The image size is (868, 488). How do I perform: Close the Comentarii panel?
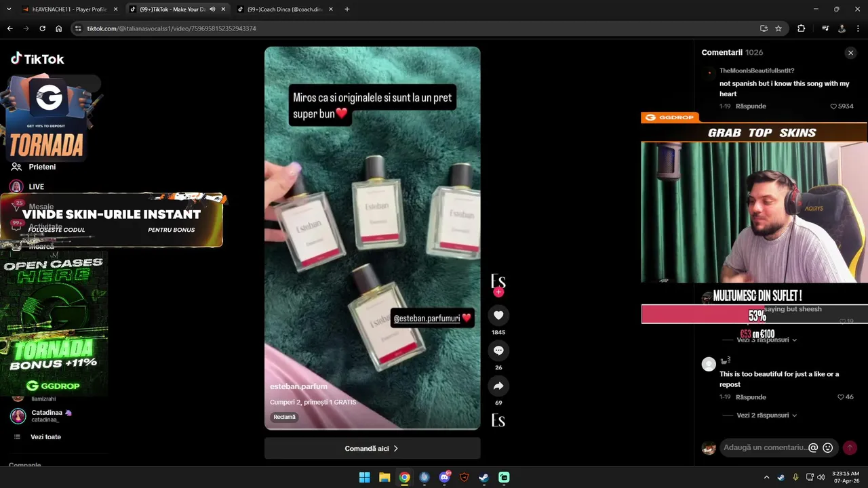pyautogui.click(x=850, y=53)
